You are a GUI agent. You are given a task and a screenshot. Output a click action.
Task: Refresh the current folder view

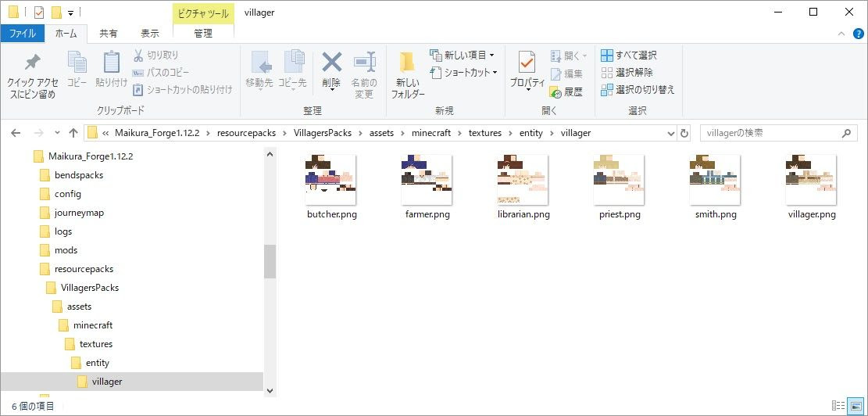pos(684,133)
